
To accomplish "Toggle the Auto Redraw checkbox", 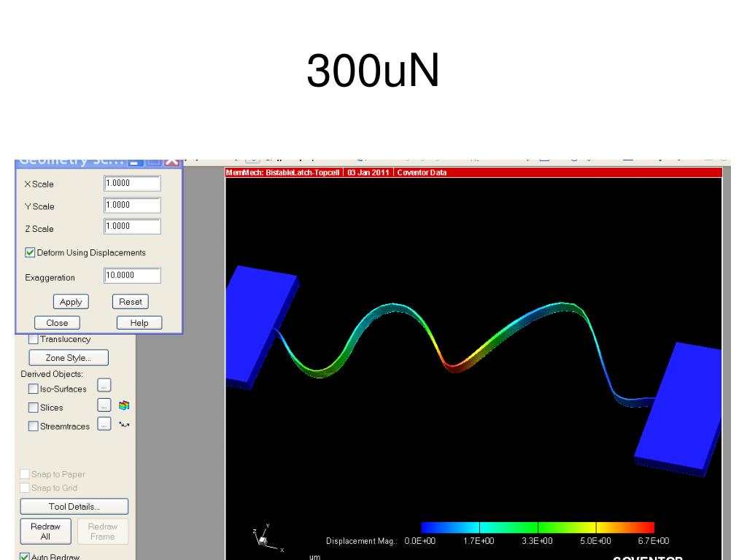I will pos(25,556).
